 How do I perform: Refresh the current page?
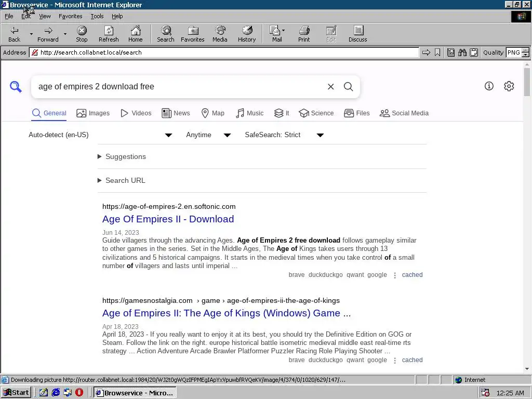[109, 34]
